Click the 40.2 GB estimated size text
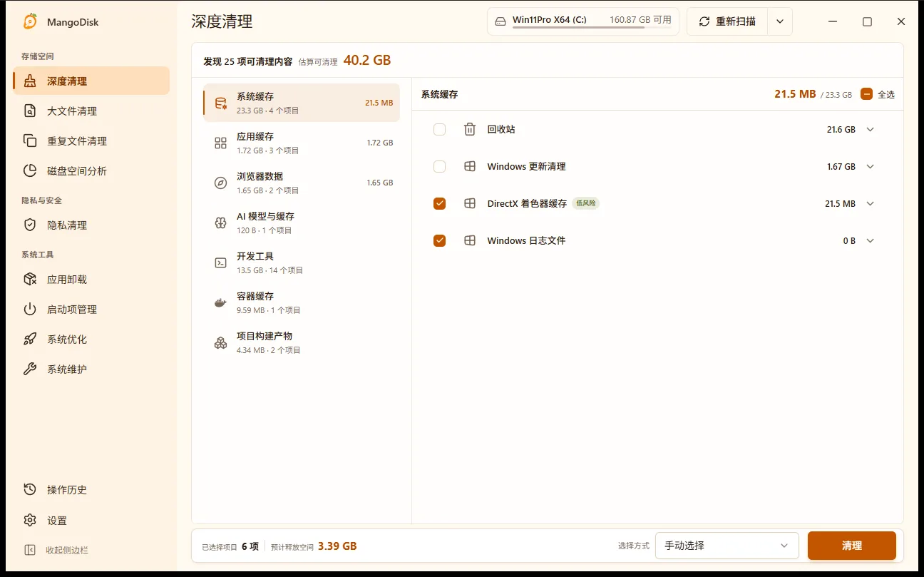 pyautogui.click(x=367, y=61)
